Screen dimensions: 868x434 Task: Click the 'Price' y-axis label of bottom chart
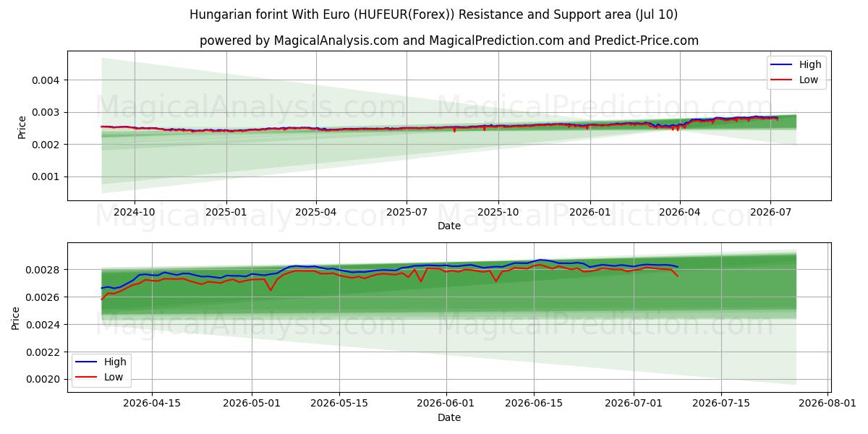pyautogui.click(x=16, y=318)
